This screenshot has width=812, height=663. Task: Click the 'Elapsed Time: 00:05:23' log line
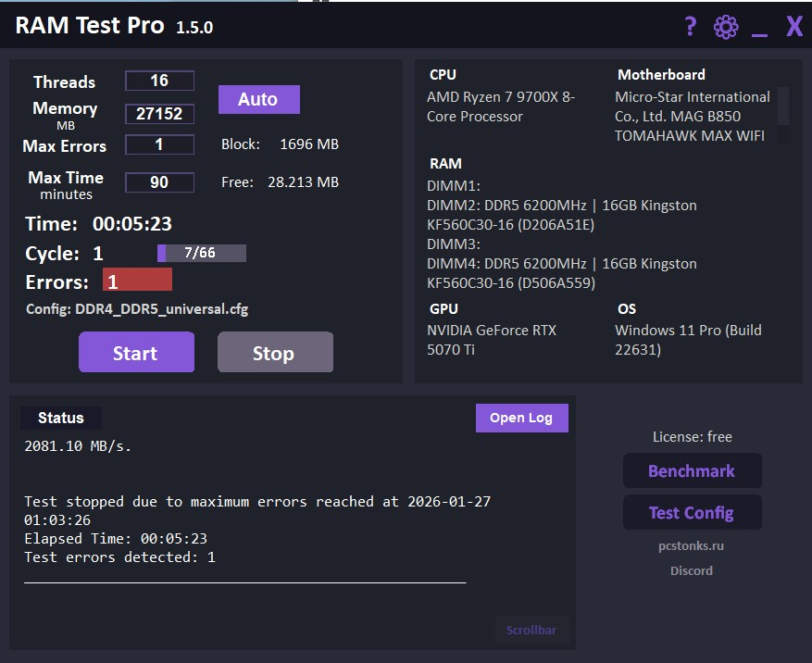tap(116, 539)
